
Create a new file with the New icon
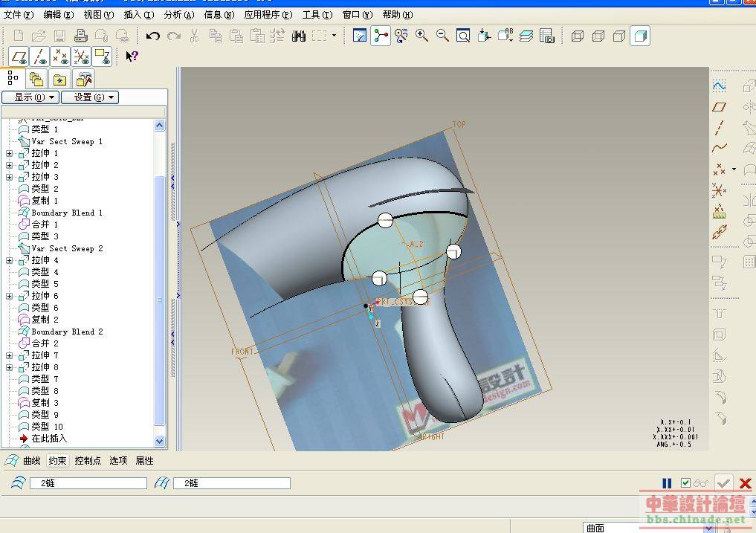point(19,36)
